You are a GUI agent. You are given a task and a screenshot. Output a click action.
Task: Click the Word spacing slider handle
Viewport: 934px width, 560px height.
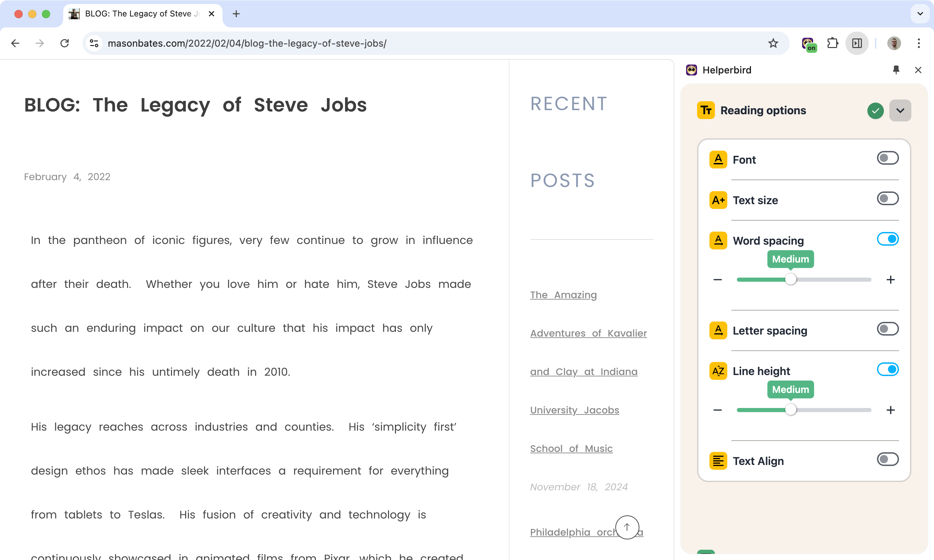(790, 280)
